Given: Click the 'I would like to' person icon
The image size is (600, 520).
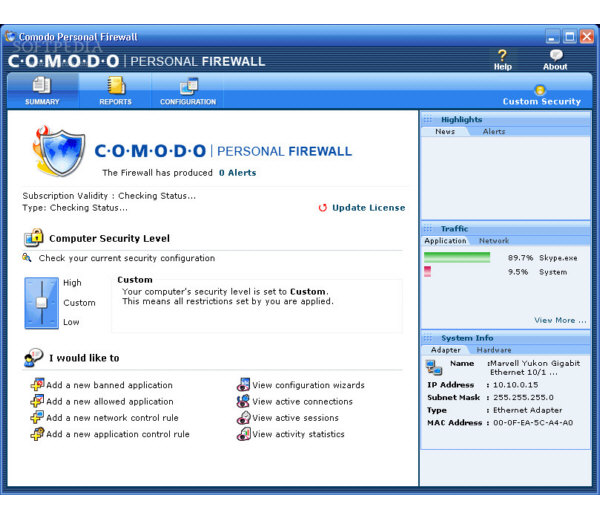Looking at the screenshot, I should (x=33, y=357).
